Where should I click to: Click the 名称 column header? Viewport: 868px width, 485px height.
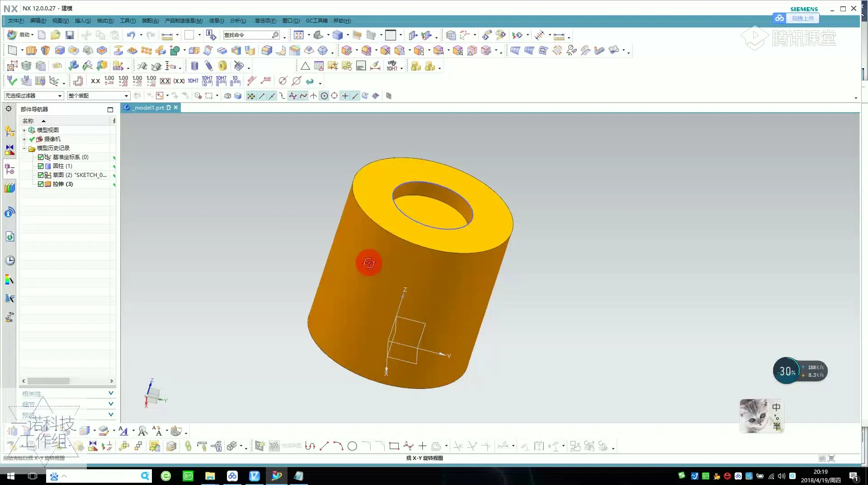click(28, 121)
